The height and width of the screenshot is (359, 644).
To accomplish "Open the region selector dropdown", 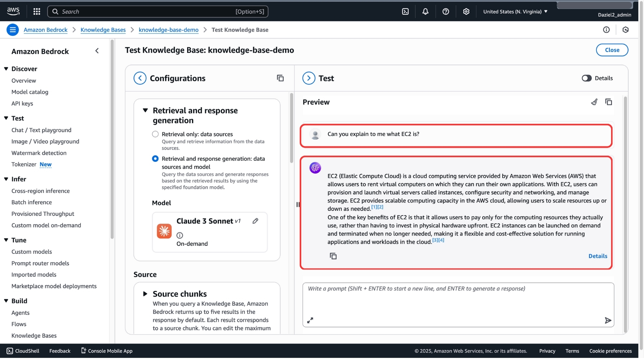I will (515, 11).
